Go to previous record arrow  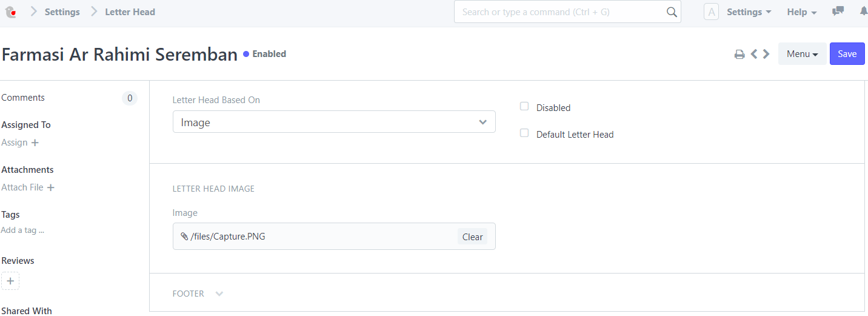(754, 54)
